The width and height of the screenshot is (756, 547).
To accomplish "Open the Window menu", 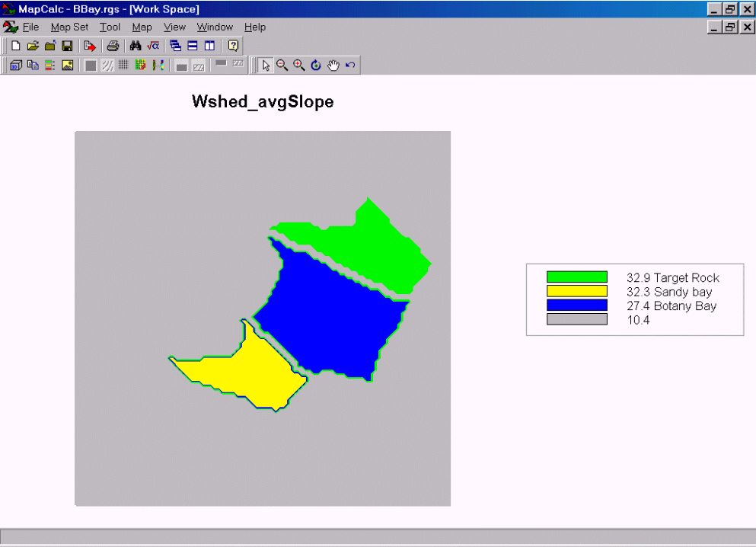I will [215, 27].
